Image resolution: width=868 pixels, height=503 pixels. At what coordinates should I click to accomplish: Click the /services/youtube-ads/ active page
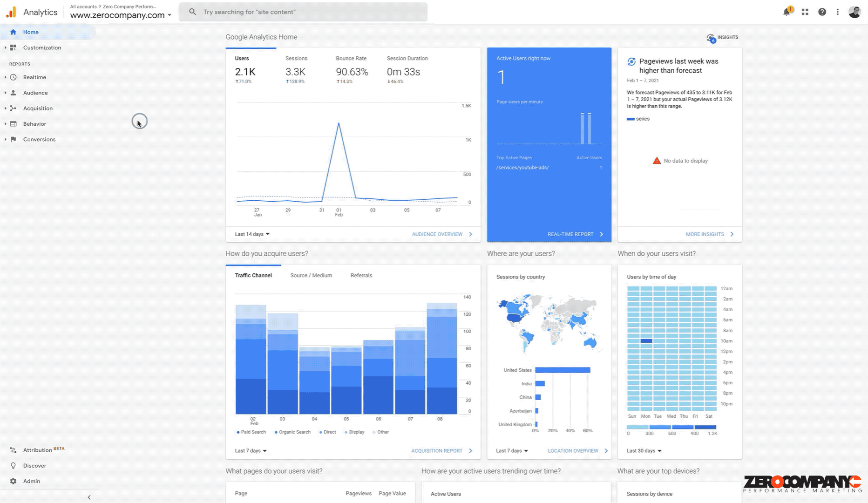522,168
